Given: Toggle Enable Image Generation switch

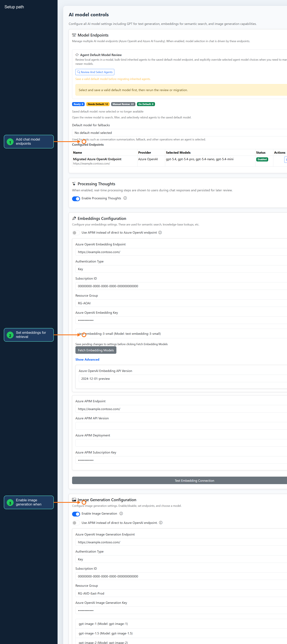Looking at the screenshot, I should click(76, 514).
